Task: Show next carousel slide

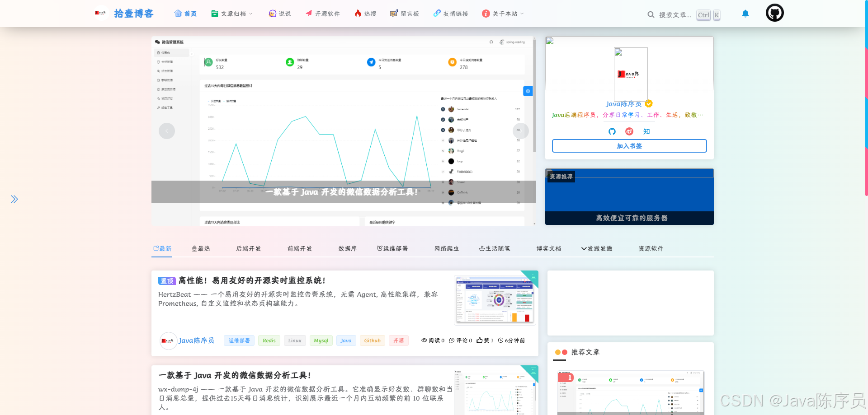Action: pos(521,131)
